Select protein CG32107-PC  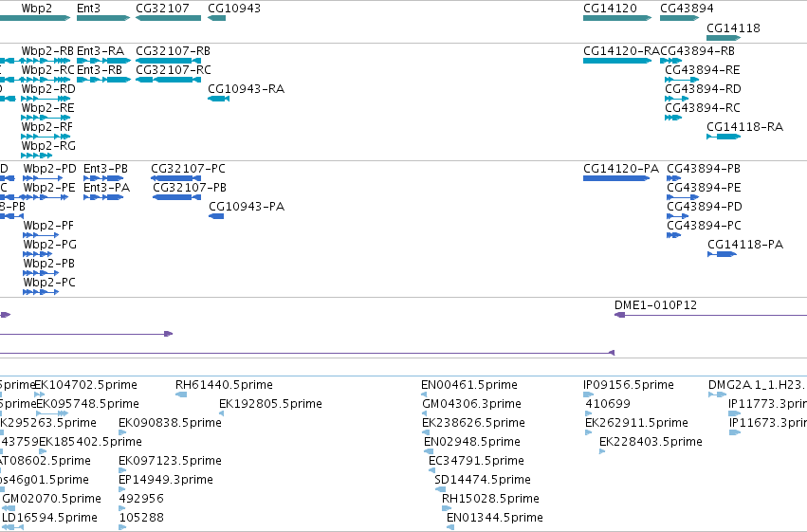point(176,178)
